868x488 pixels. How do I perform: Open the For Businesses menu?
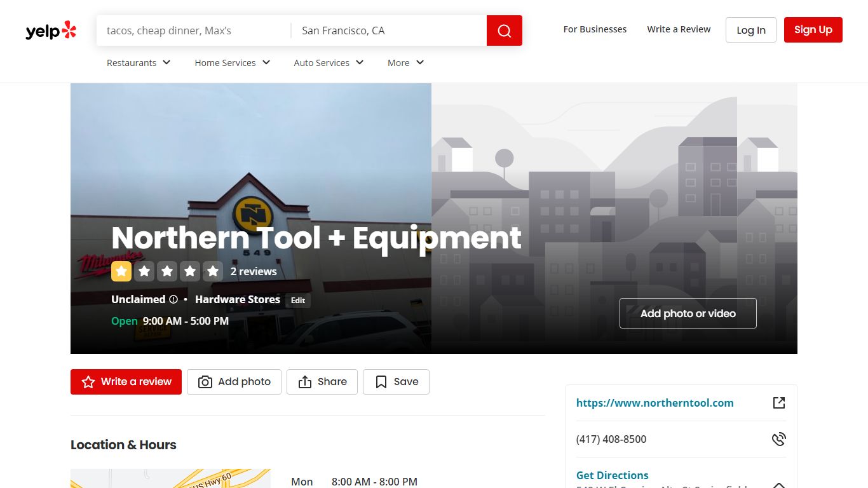(595, 29)
